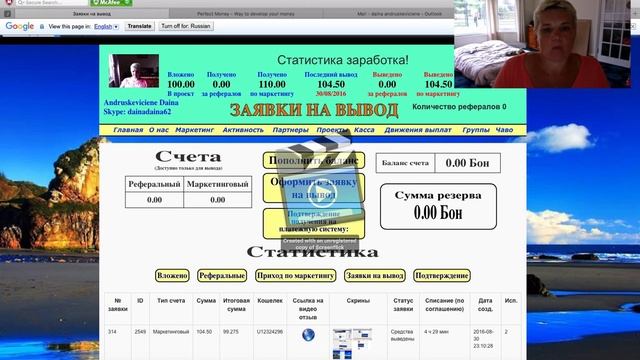
Task: Click the McAfee toolbar badge
Action: [x=111, y=3]
